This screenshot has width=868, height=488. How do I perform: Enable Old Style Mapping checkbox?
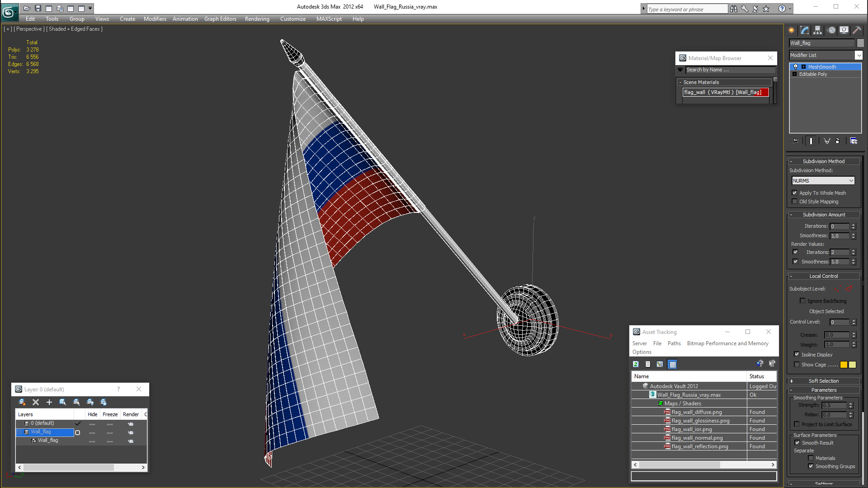795,202
